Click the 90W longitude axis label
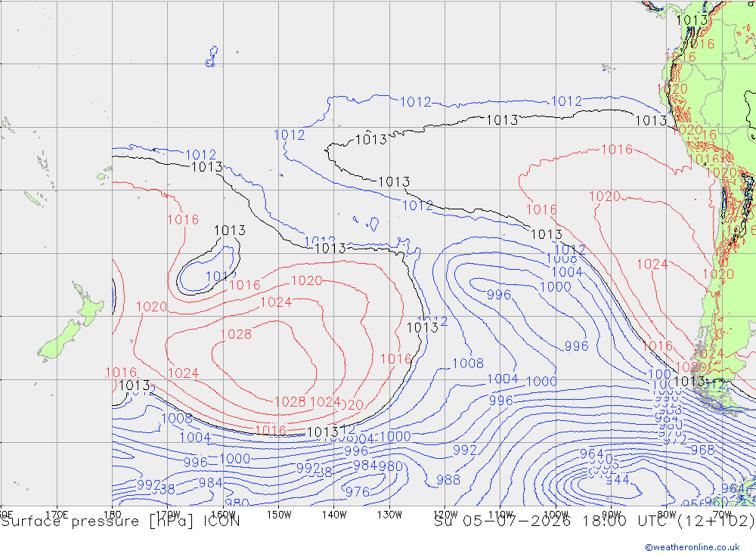Viewport: 756px width, 554px height. point(612,514)
